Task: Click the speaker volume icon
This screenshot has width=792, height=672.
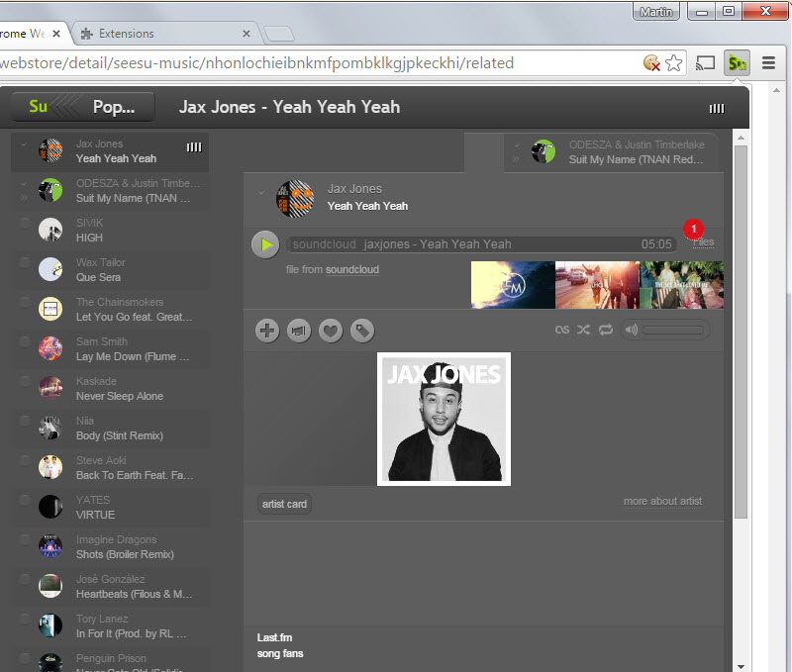Action: (x=632, y=330)
